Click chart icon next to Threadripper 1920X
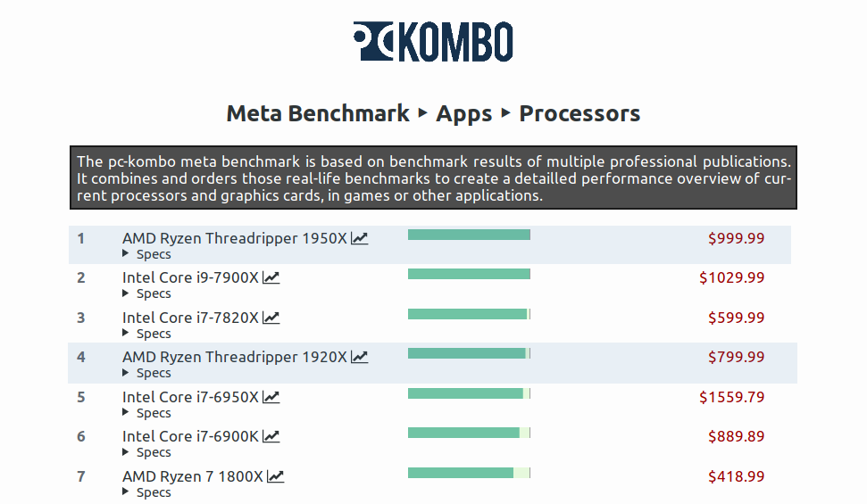Screen dimensions: 867x504 point(360,357)
